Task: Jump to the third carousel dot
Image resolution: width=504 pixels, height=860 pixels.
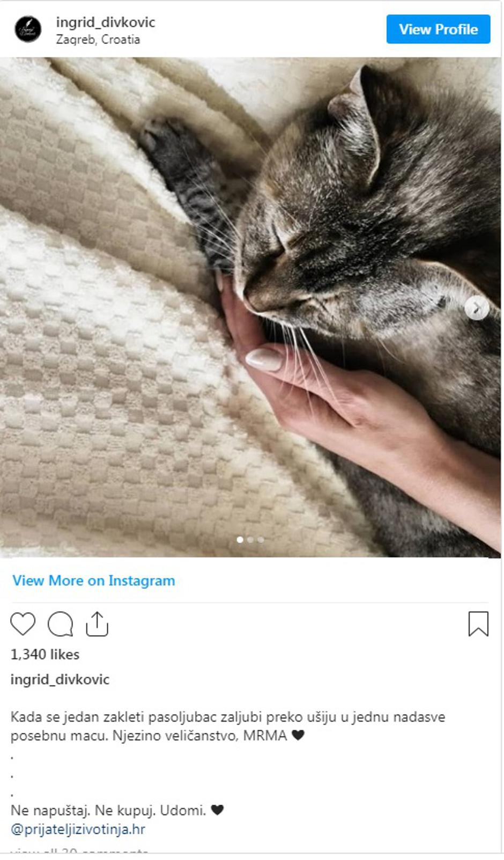Action: click(x=261, y=540)
